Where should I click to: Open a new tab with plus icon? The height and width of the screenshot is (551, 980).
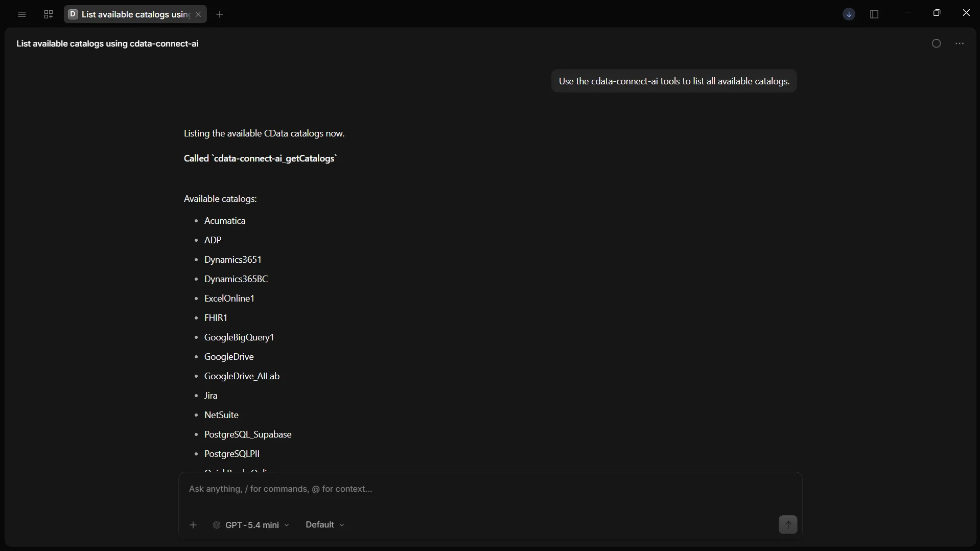[x=220, y=15]
